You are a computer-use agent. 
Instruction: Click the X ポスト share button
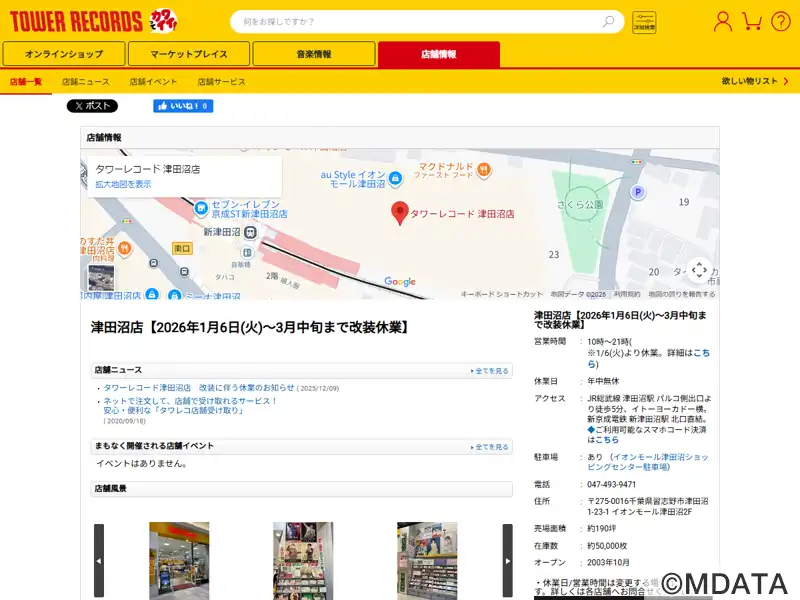pyautogui.click(x=92, y=106)
